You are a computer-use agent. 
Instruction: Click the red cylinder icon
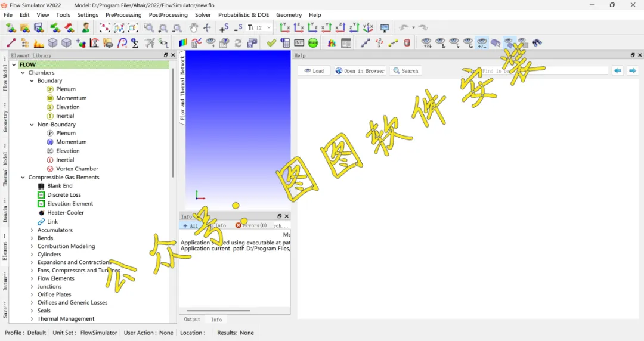pyautogui.click(x=407, y=43)
